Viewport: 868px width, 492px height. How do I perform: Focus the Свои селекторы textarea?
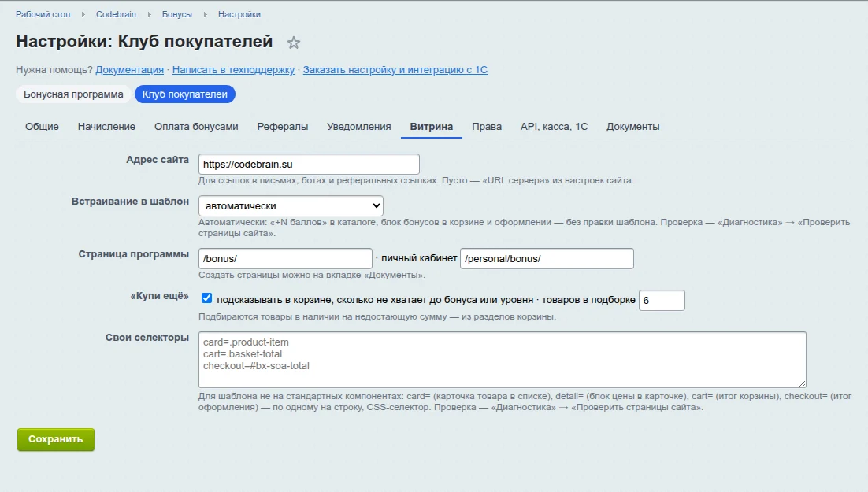coord(503,360)
